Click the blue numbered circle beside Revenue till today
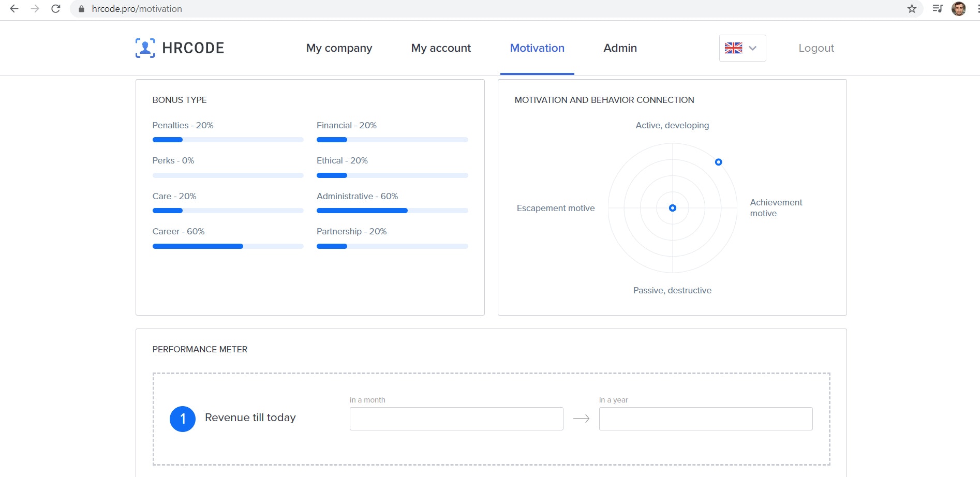980x477 pixels. point(183,418)
